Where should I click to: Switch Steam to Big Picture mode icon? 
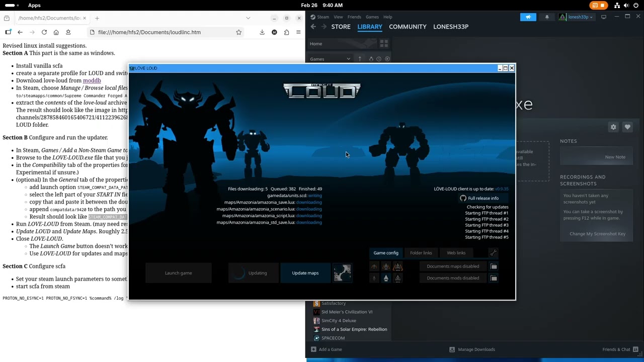click(604, 17)
